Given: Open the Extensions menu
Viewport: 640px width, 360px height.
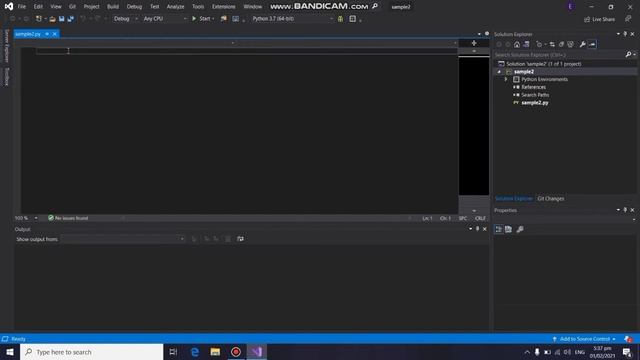Looking at the screenshot, I should point(224,7).
